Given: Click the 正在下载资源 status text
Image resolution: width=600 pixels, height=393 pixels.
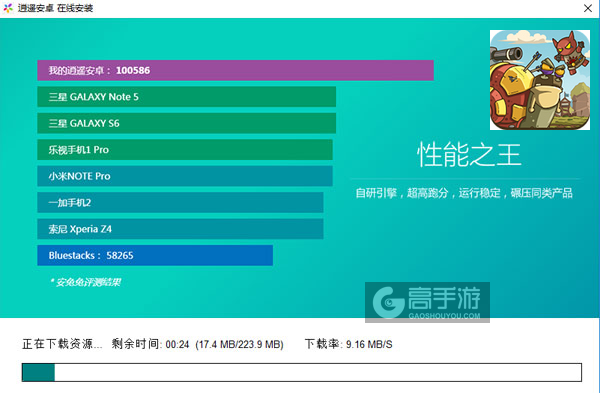Looking at the screenshot, I should (62, 344).
